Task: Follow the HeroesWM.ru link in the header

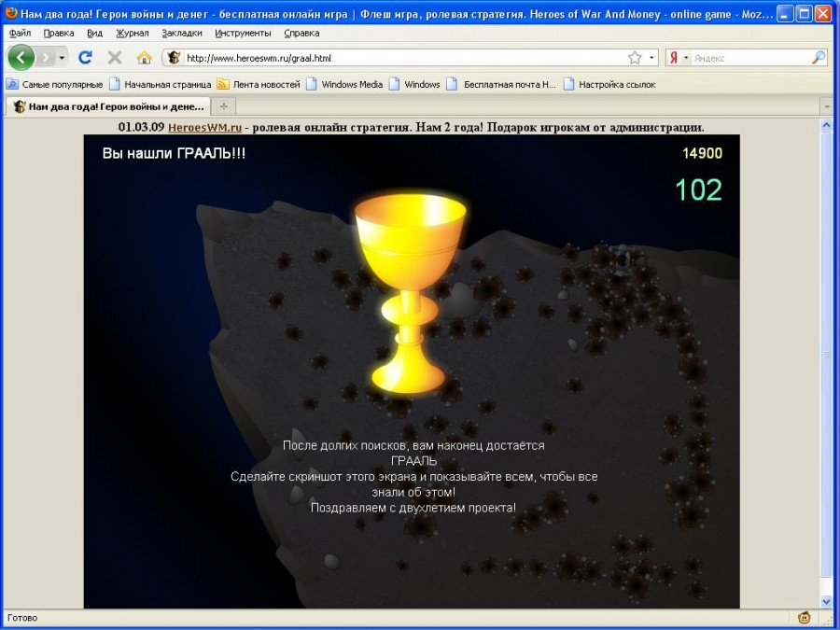Action: tap(204, 127)
